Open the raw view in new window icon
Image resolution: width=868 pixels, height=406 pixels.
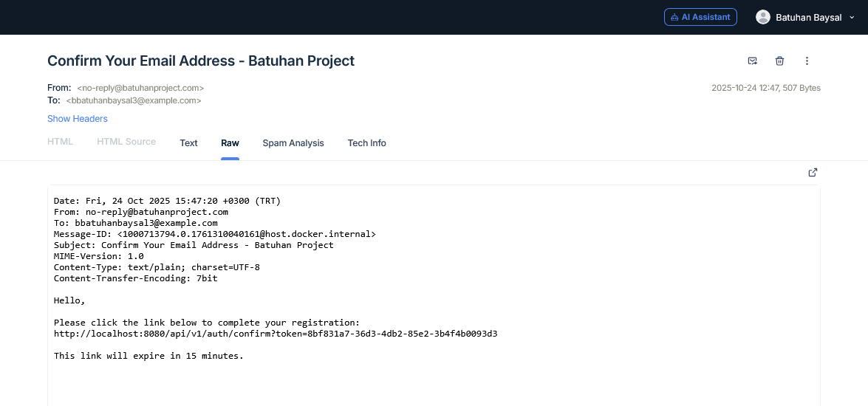coord(813,173)
